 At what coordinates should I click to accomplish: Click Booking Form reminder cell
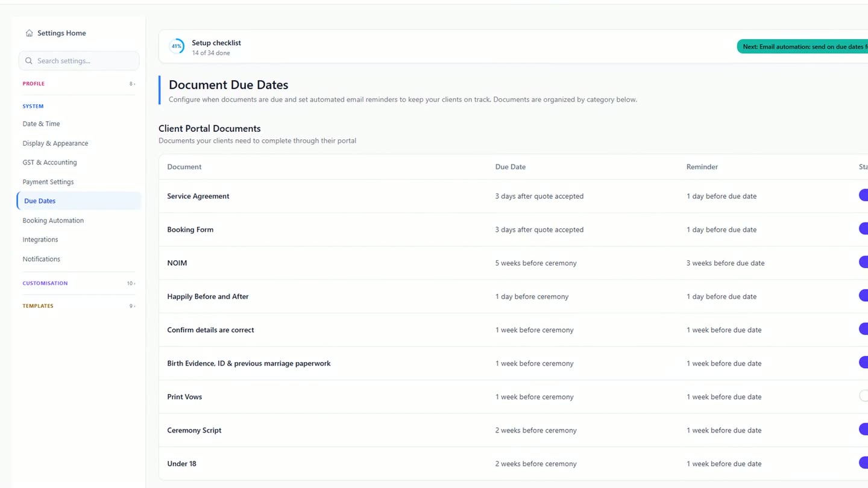pyautogui.click(x=722, y=230)
